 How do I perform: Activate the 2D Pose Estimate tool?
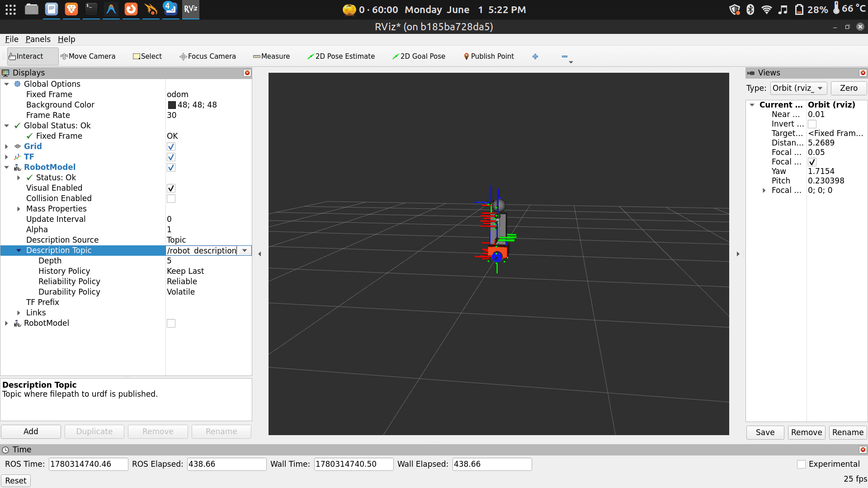(x=341, y=56)
